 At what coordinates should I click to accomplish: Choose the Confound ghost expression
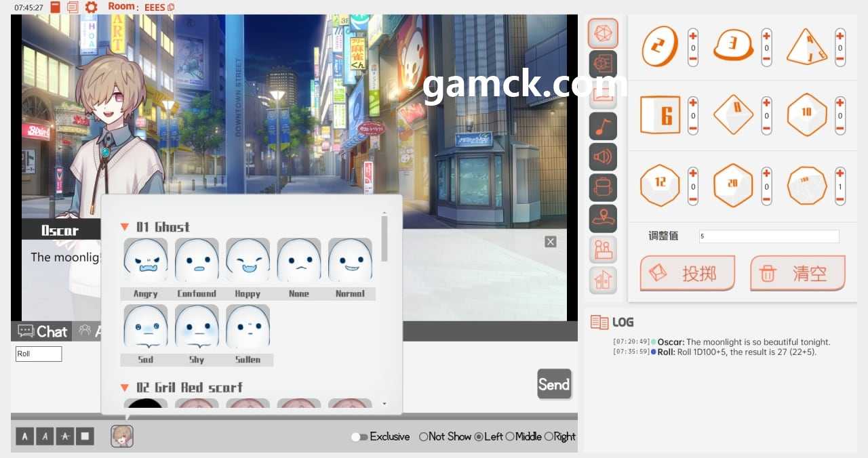[x=197, y=260]
